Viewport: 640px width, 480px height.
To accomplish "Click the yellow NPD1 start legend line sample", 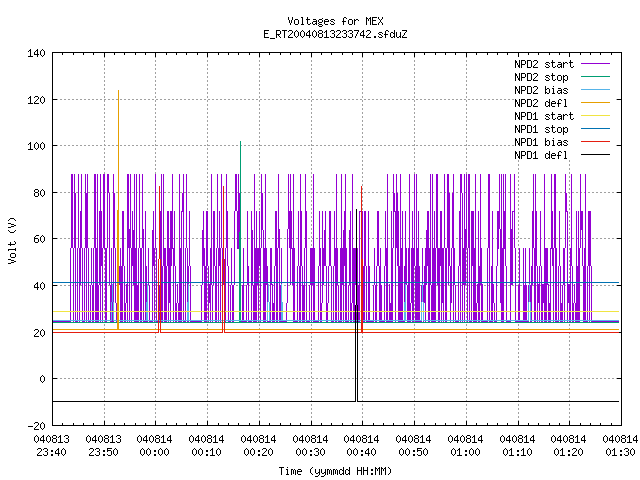I will [595, 116].
